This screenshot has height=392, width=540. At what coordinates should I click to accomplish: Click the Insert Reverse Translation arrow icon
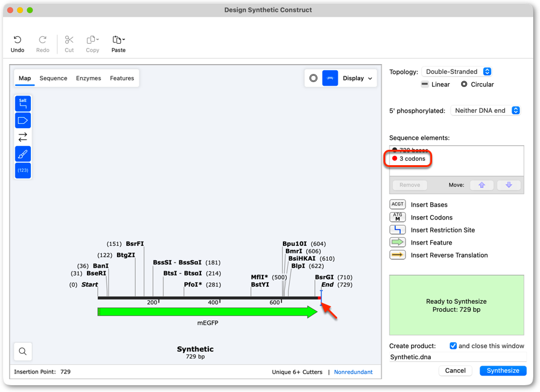(398, 255)
